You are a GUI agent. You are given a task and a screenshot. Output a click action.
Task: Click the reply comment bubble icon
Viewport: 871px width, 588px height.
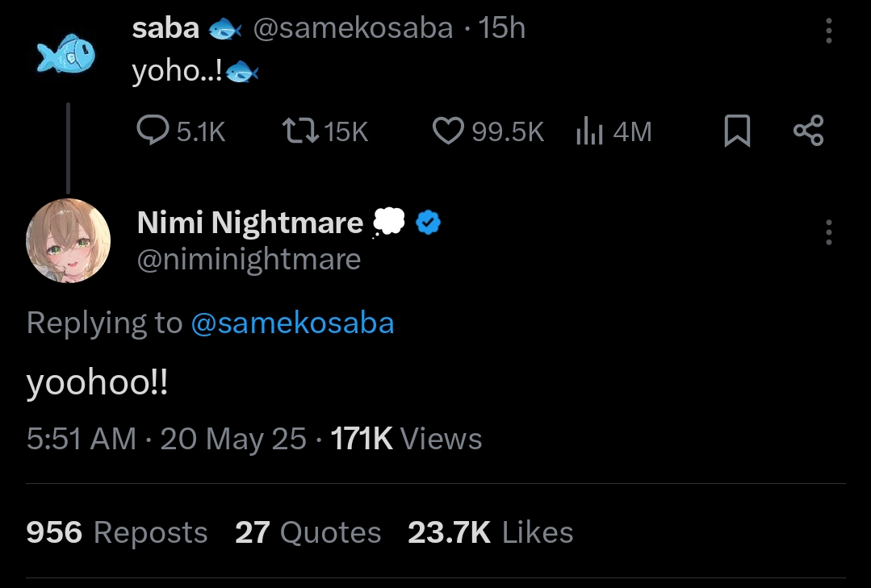coord(153,131)
